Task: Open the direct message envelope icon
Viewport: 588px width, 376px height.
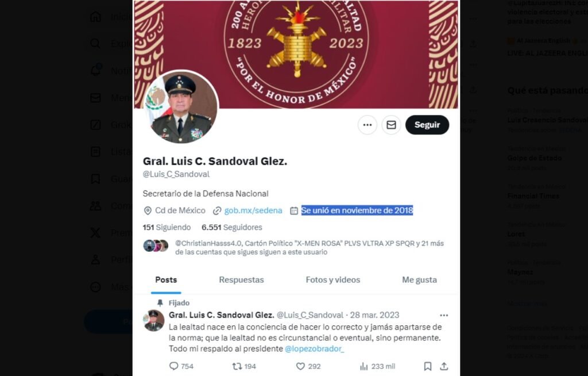Action: point(391,125)
